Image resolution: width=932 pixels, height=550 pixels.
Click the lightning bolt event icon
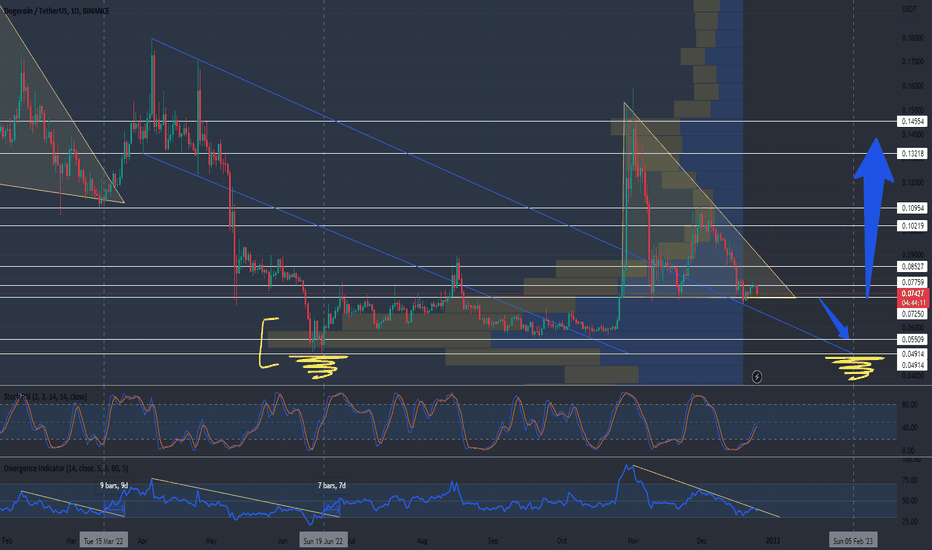tap(757, 376)
